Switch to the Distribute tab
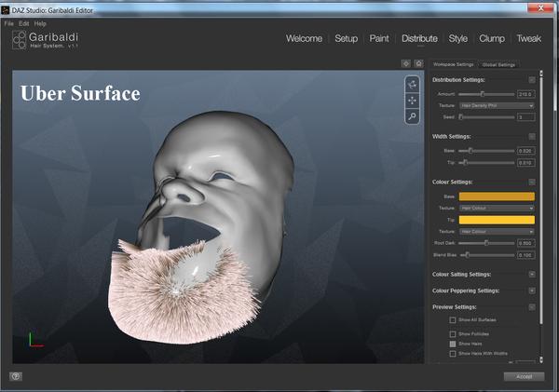This screenshot has height=392, width=559. point(419,38)
